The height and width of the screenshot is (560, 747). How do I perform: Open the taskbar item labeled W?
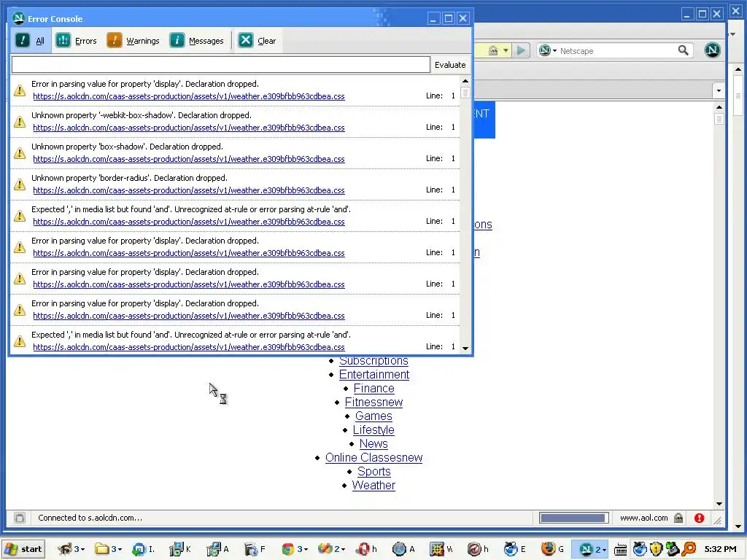[441, 550]
